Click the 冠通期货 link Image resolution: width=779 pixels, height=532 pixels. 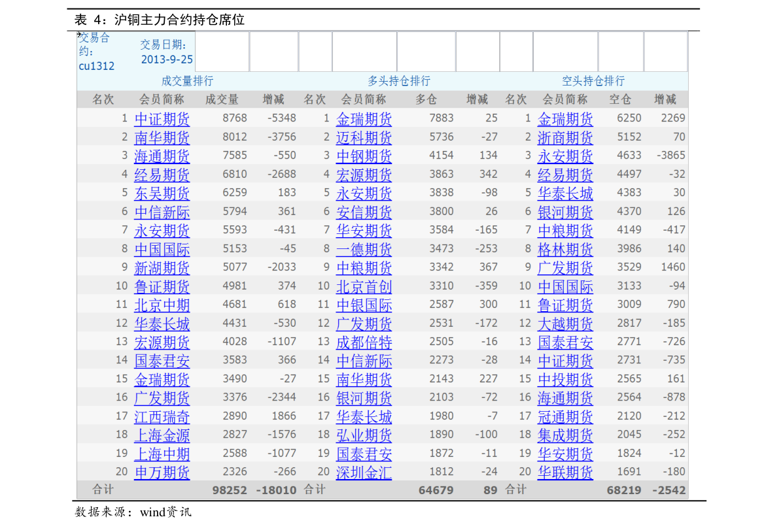(565, 416)
